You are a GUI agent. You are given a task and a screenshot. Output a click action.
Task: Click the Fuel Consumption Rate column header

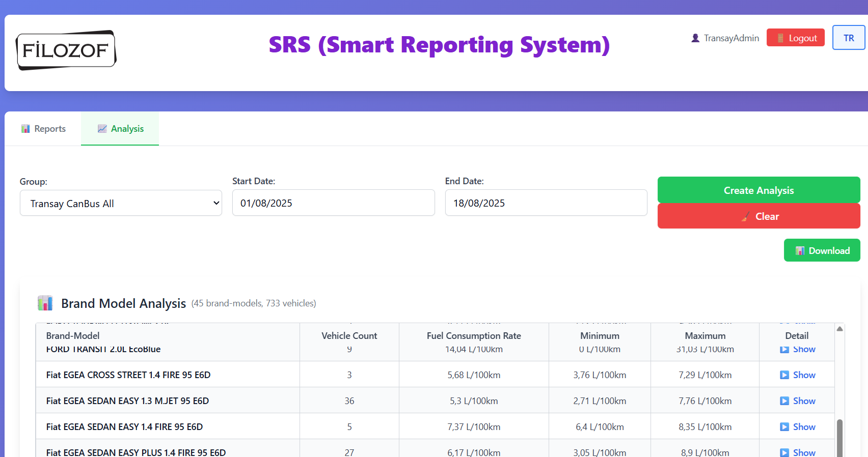point(474,335)
